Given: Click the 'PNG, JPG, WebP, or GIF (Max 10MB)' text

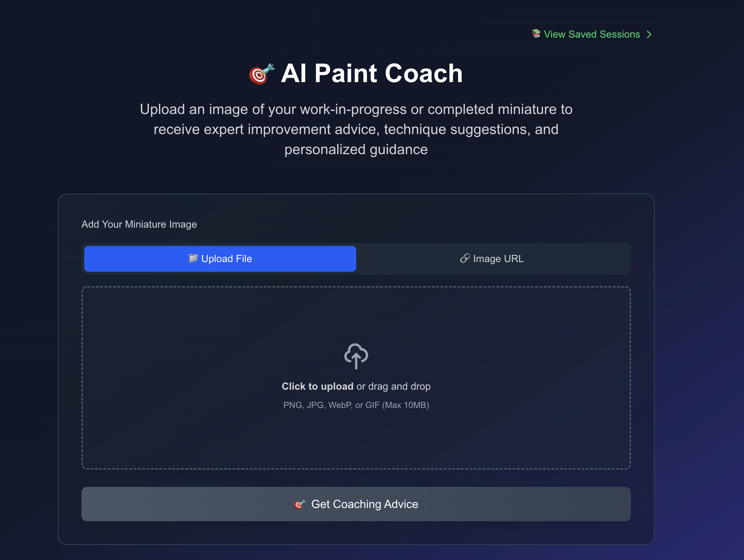Looking at the screenshot, I should point(356,405).
